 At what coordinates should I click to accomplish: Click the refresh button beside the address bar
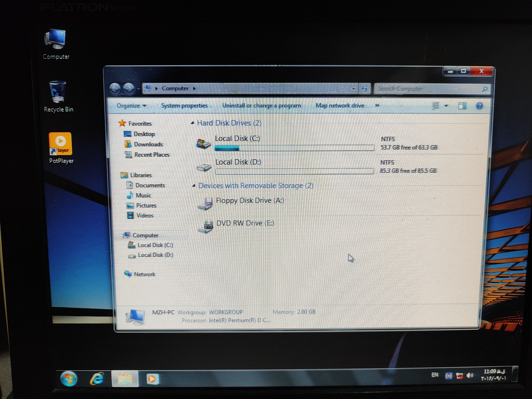365,89
